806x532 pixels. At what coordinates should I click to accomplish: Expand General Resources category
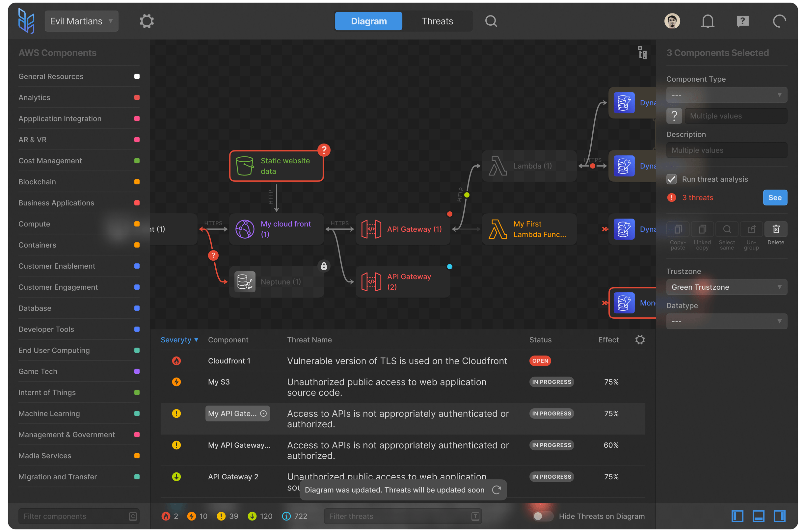79,76
